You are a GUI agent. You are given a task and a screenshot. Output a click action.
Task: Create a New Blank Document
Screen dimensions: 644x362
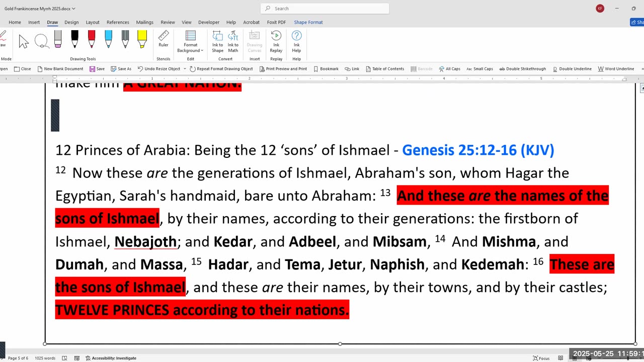pos(60,69)
